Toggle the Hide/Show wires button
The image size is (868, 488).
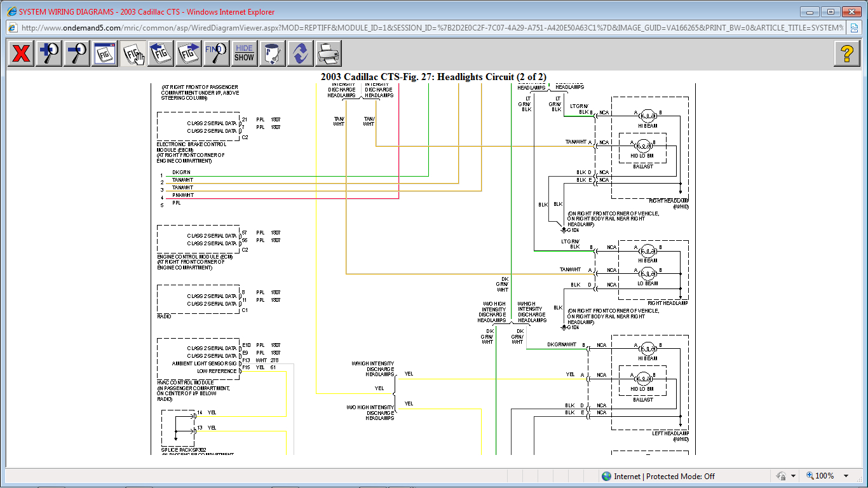pos(244,53)
